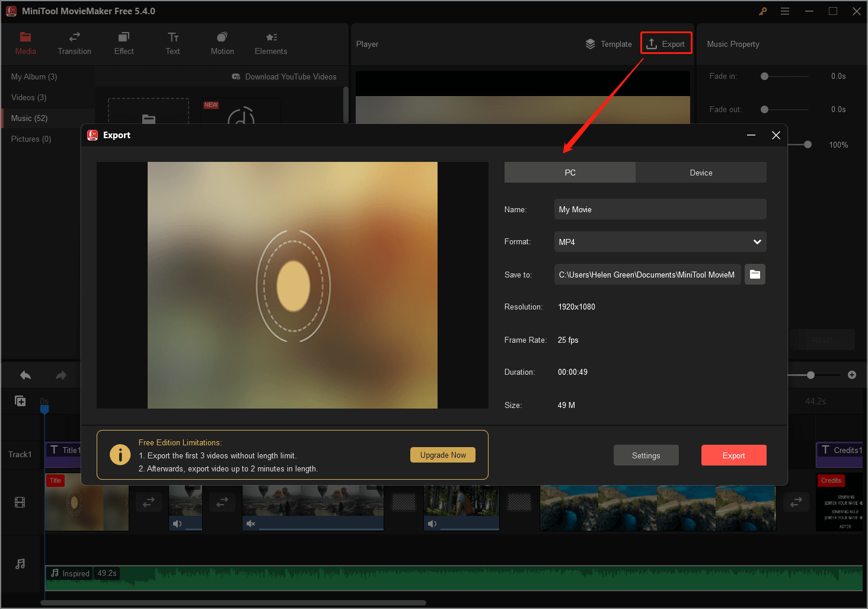Click the first transition swap icon on timeline
Viewport: 868px width, 609px height.
click(149, 502)
